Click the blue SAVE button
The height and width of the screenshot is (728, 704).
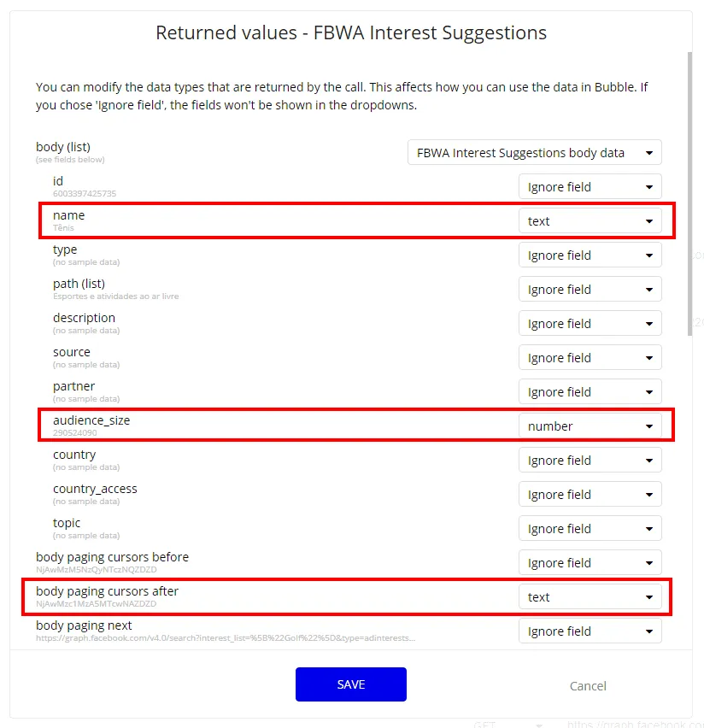pyautogui.click(x=350, y=684)
